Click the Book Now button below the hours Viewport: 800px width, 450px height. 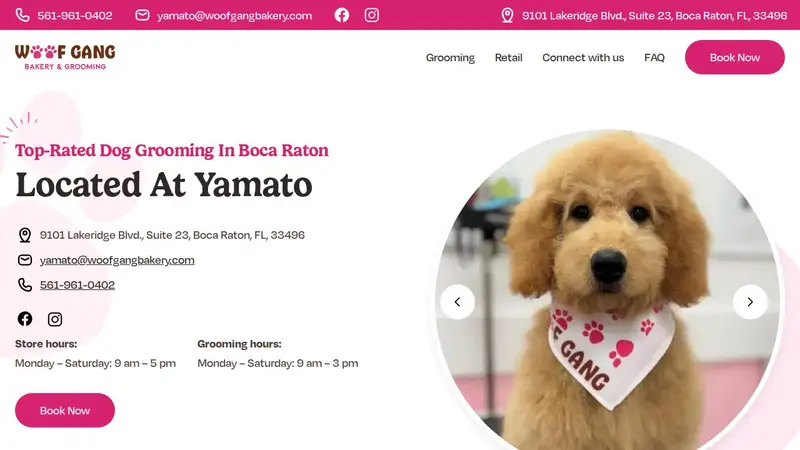click(x=65, y=410)
